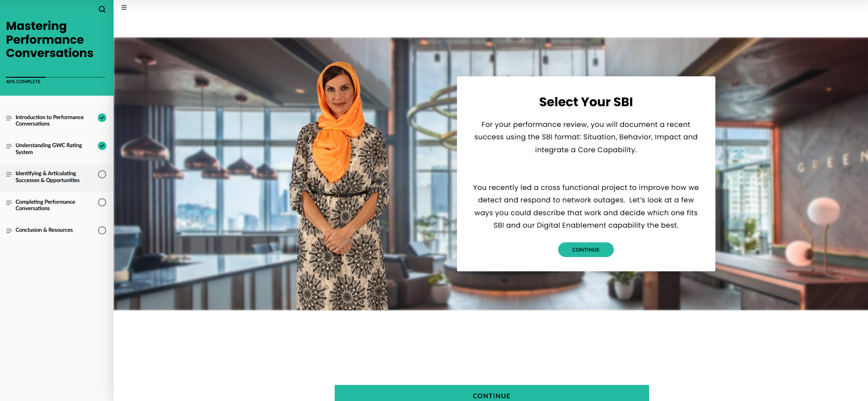
Task: Open Completing Performance Conversations lesson
Action: 46,205
